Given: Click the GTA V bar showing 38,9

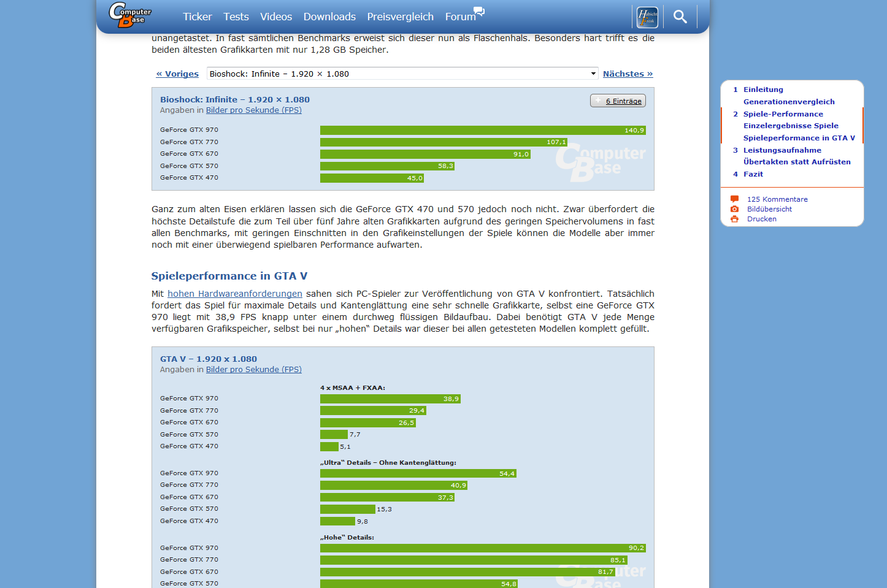Looking at the screenshot, I should 390,399.
